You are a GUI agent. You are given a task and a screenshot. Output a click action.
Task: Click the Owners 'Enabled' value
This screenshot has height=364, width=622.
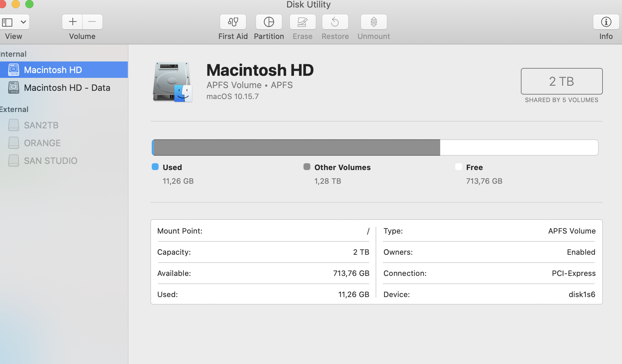tap(581, 252)
